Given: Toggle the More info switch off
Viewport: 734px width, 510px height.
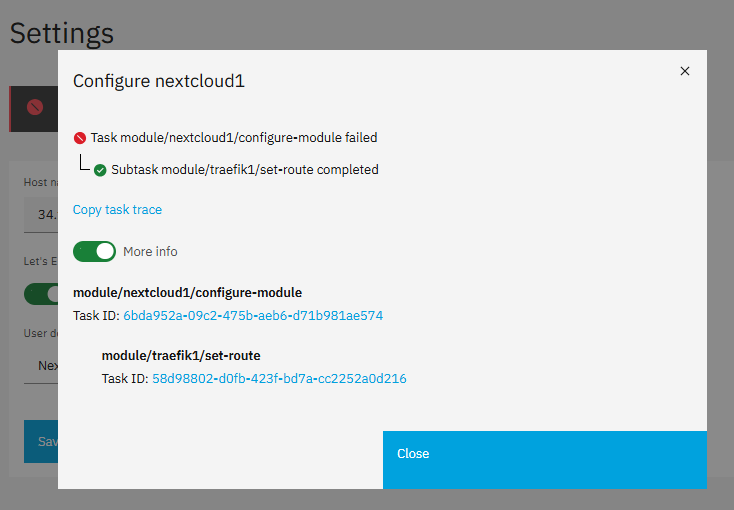Looking at the screenshot, I should coord(94,251).
